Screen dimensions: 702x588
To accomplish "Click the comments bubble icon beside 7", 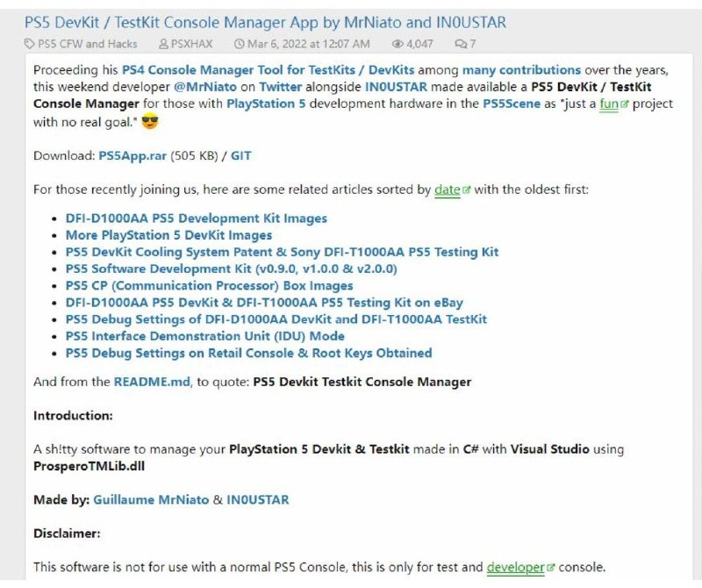I will tap(460, 44).
